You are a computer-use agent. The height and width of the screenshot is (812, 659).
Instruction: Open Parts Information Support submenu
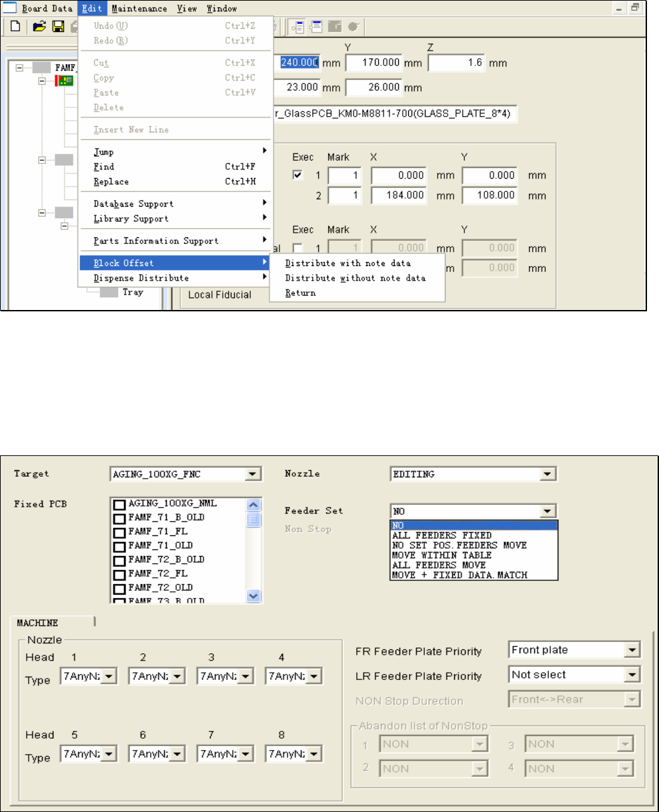click(175, 241)
